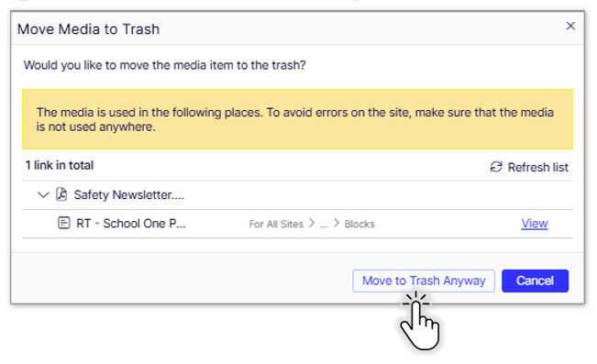Click the PDF file icon beside Safety Newsletter
This screenshot has width=597, height=364.
(x=61, y=194)
